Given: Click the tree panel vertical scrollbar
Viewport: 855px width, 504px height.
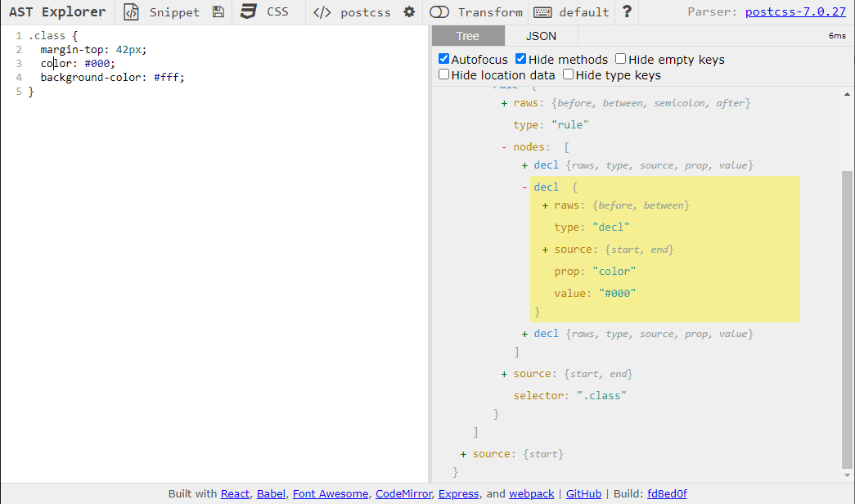Looking at the screenshot, I should pyautogui.click(x=847, y=319).
